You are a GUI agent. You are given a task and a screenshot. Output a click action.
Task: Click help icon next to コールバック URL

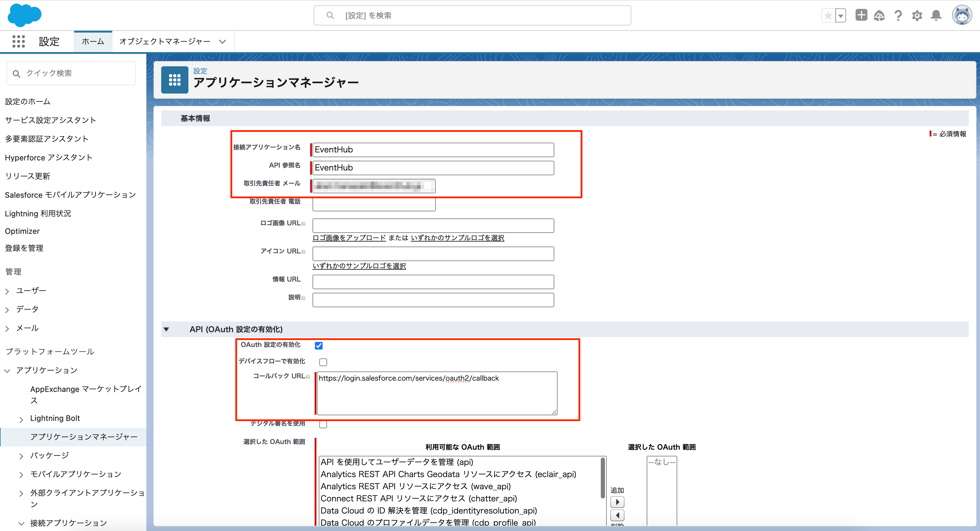[x=308, y=377]
